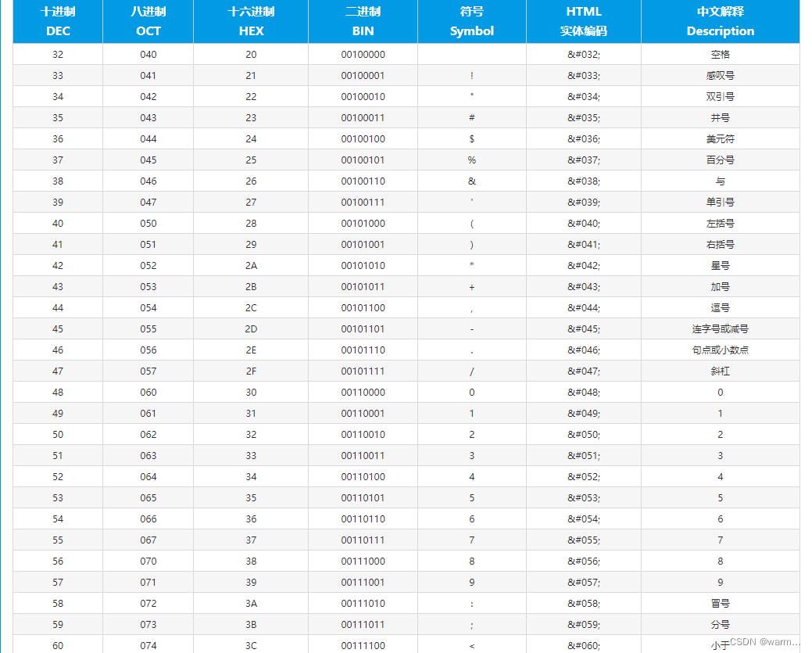Click the + symbol cell

[x=472, y=286]
